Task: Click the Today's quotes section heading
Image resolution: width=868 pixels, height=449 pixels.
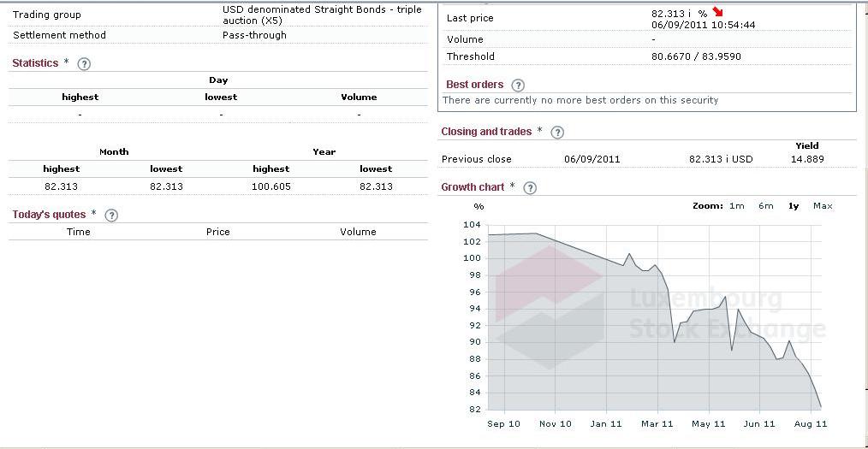Action: 49,215
